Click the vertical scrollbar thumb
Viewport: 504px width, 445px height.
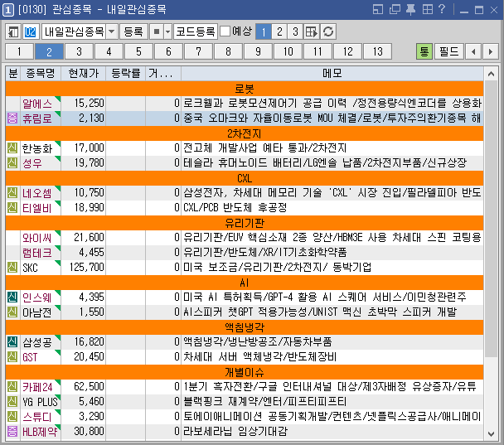(x=491, y=219)
